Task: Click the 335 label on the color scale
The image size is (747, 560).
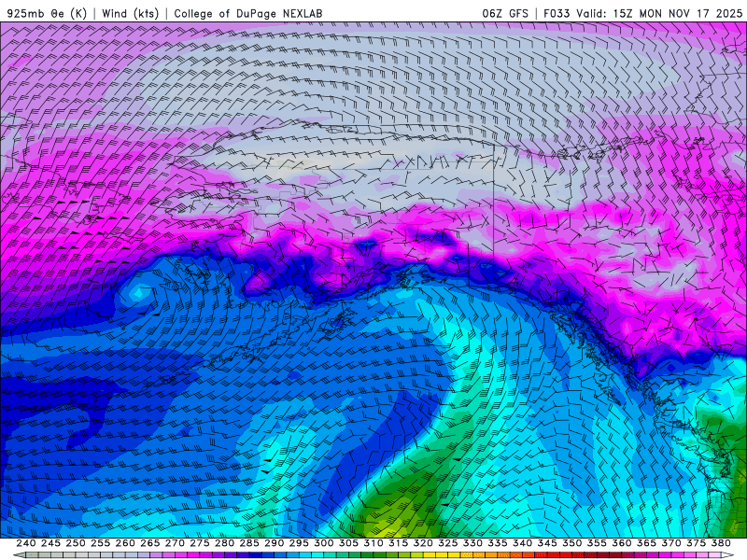Action: pyautogui.click(x=498, y=543)
